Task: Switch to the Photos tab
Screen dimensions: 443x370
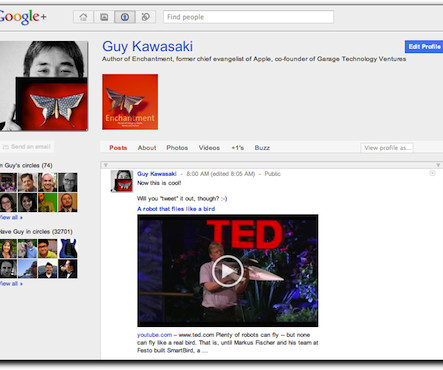Action: click(x=177, y=148)
